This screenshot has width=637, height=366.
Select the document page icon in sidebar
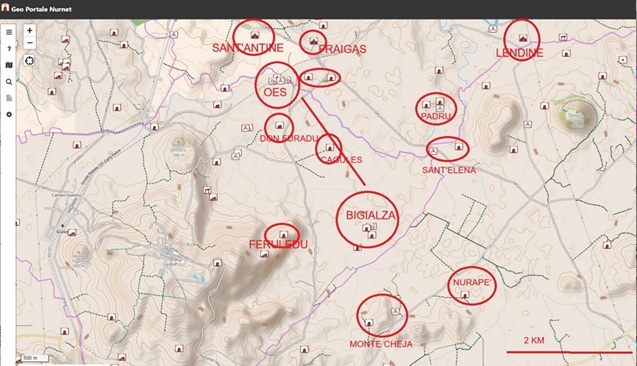point(9,98)
